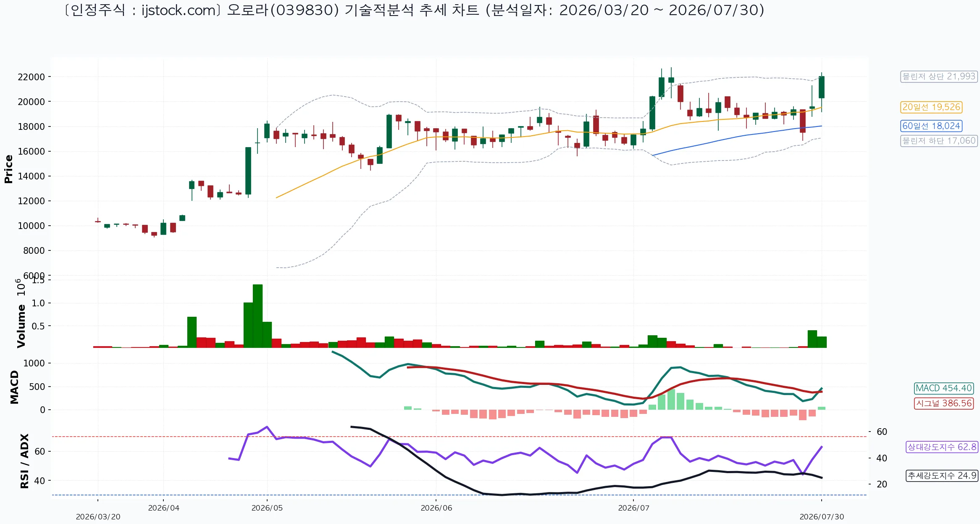The height and width of the screenshot is (524, 980).
Task: Click the 2026/07 x-axis tick label
Action: pyautogui.click(x=633, y=508)
